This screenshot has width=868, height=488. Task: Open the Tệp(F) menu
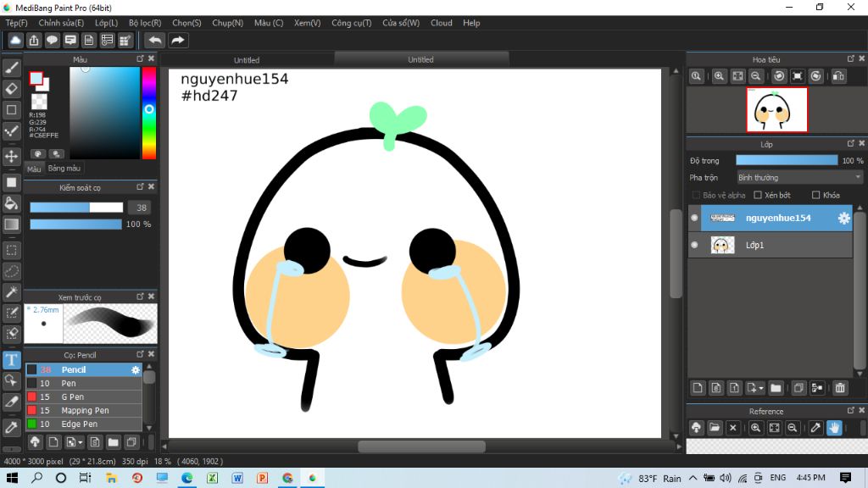(x=17, y=23)
